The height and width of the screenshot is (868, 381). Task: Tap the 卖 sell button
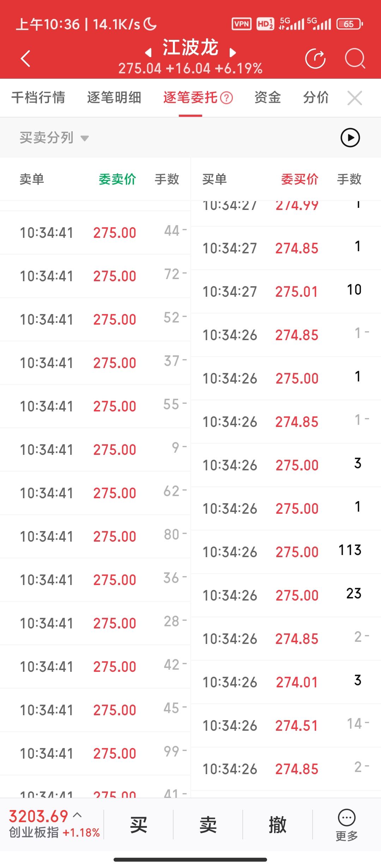click(208, 825)
